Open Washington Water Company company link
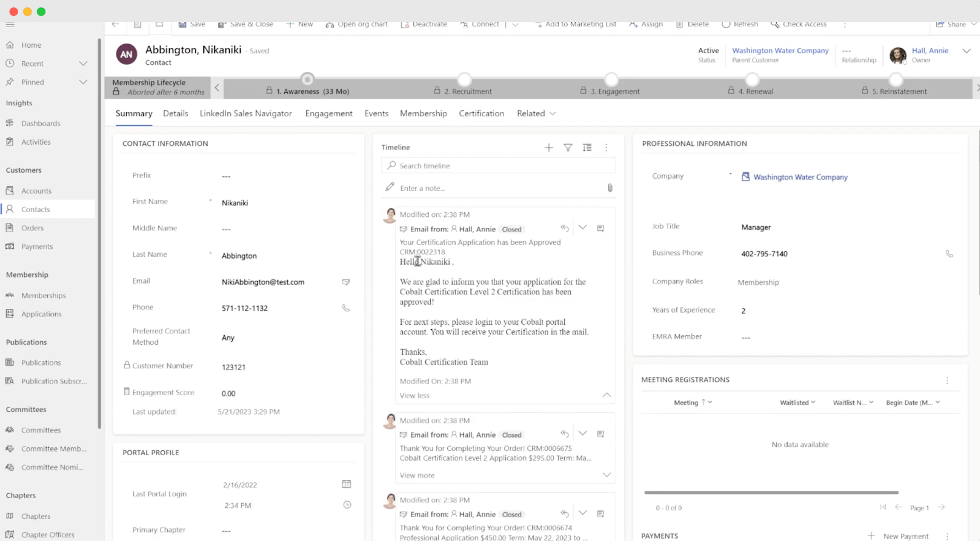The width and height of the screenshot is (980, 541). point(801,177)
